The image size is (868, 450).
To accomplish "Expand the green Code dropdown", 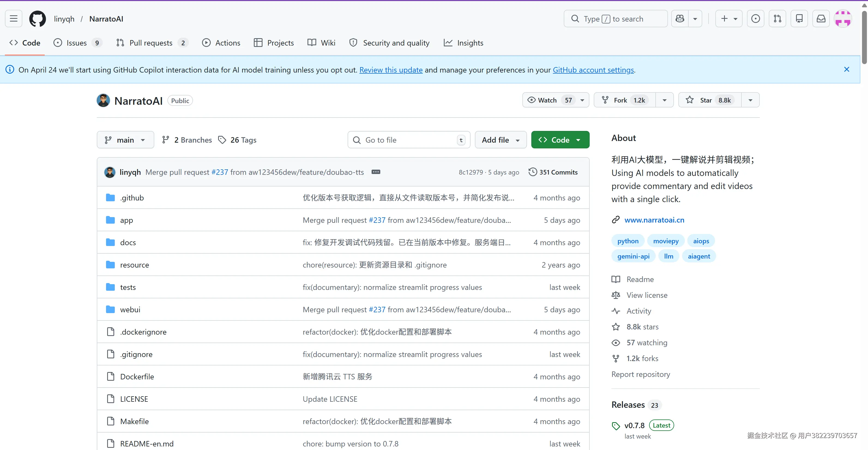I will (x=560, y=140).
